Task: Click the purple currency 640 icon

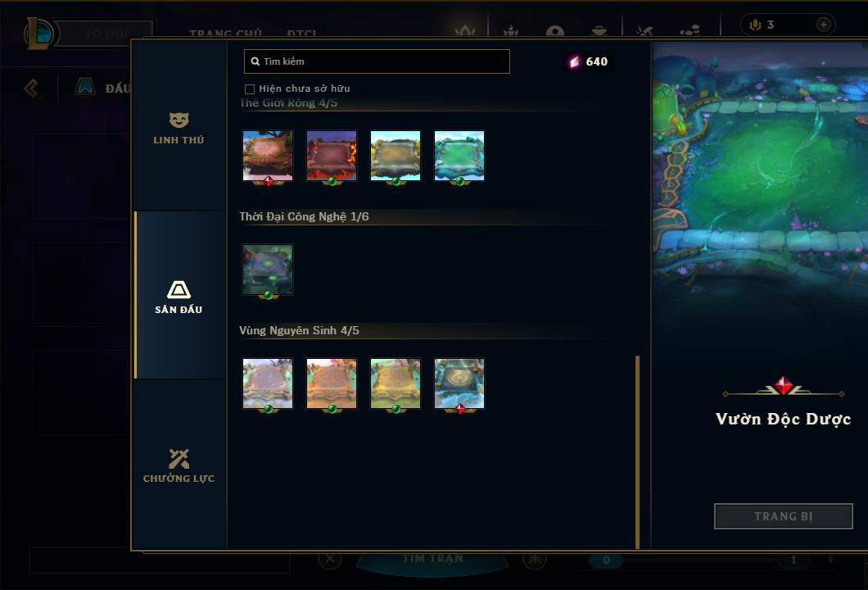Action: [575, 61]
